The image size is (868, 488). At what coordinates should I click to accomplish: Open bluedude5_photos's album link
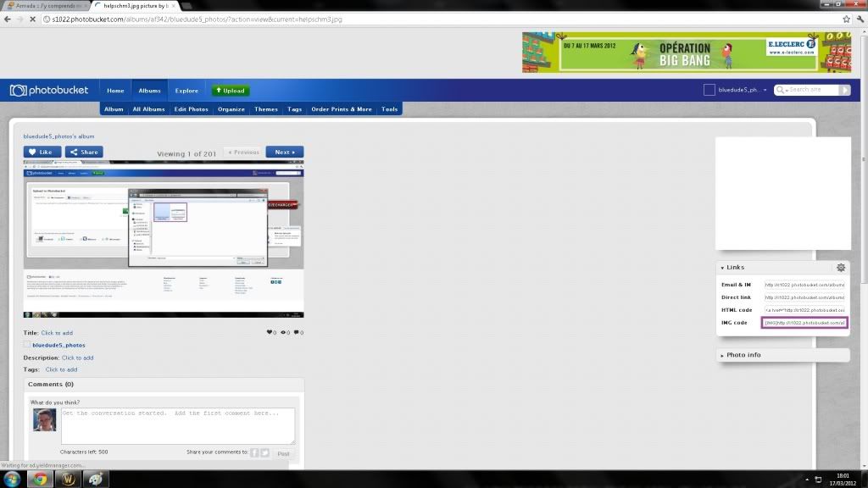click(x=58, y=136)
